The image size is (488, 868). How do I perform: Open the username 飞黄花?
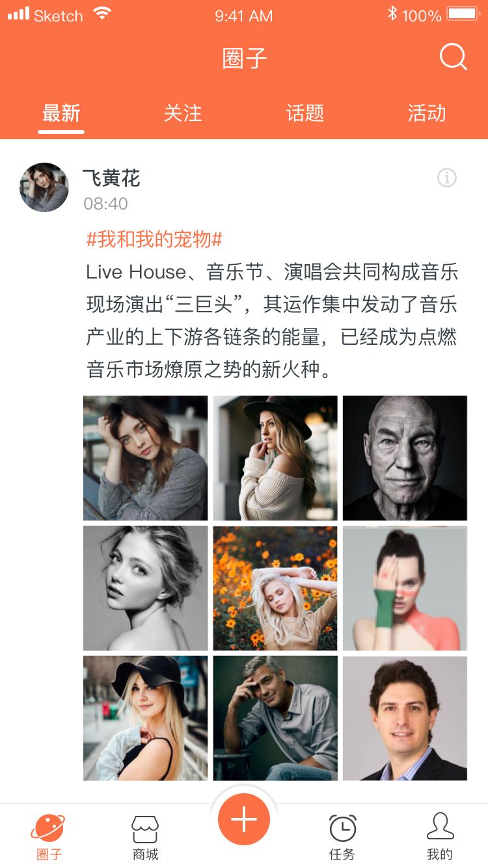[x=111, y=178]
